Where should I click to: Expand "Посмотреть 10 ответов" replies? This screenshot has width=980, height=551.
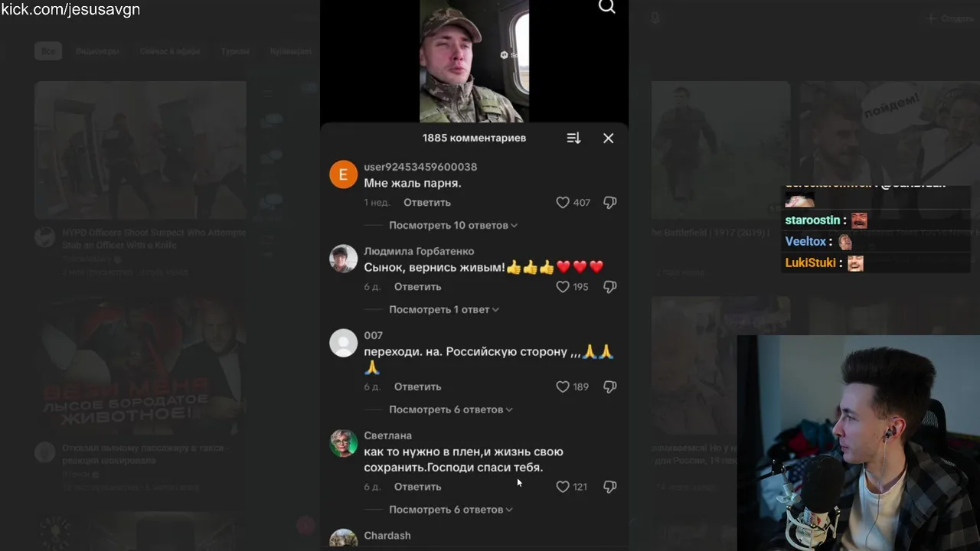coord(453,225)
